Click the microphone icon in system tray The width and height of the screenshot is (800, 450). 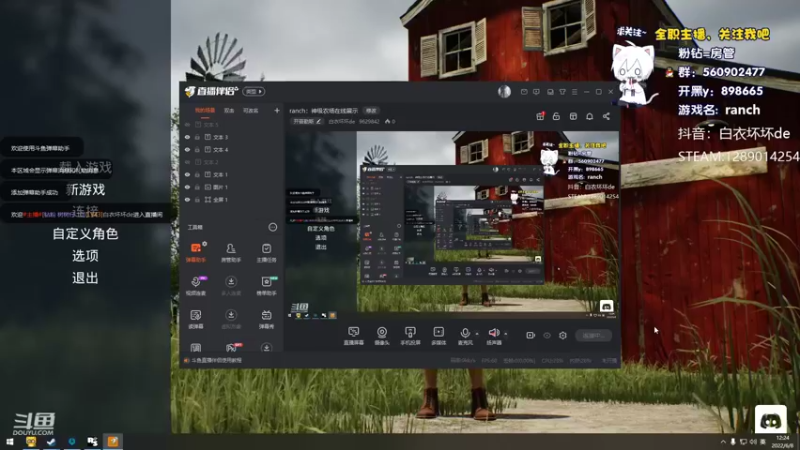(x=733, y=442)
